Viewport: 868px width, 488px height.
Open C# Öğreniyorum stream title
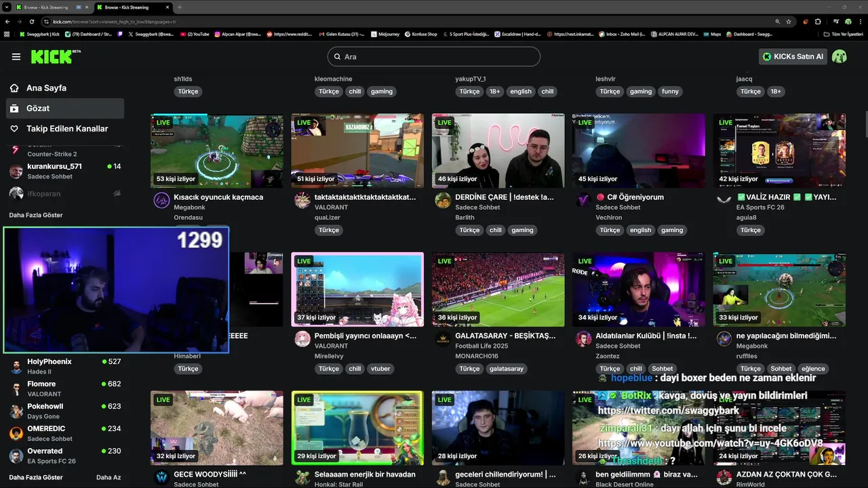630,197
